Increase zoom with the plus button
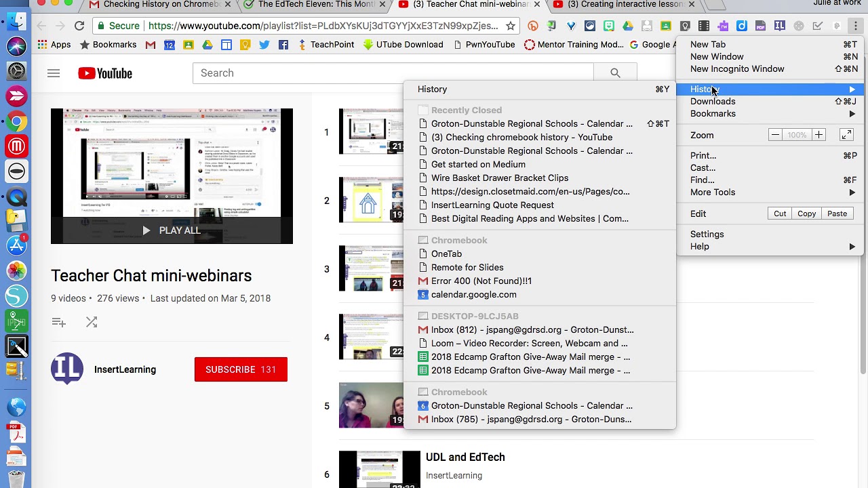This screenshot has height=488, width=868. tap(818, 135)
